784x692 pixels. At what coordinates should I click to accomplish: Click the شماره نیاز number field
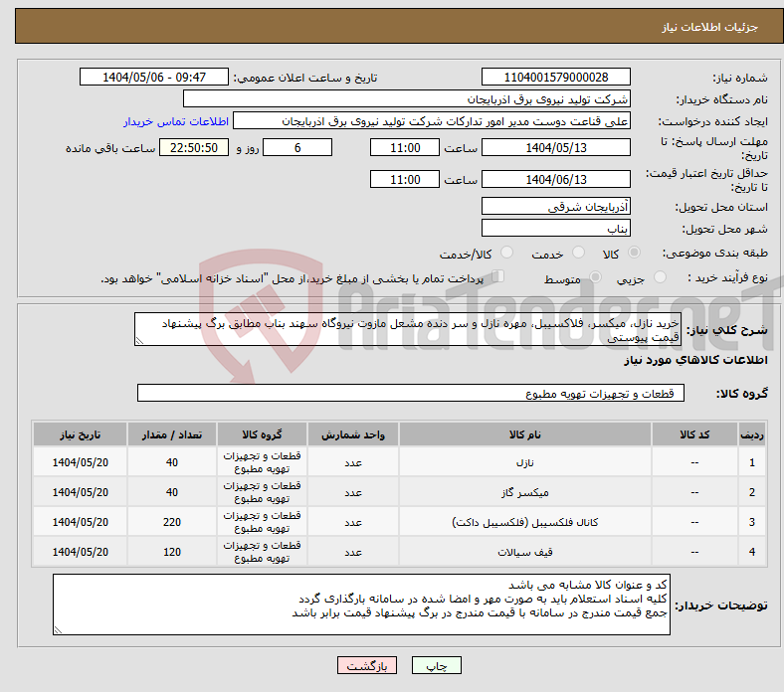pyautogui.click(x=555, y=78)
